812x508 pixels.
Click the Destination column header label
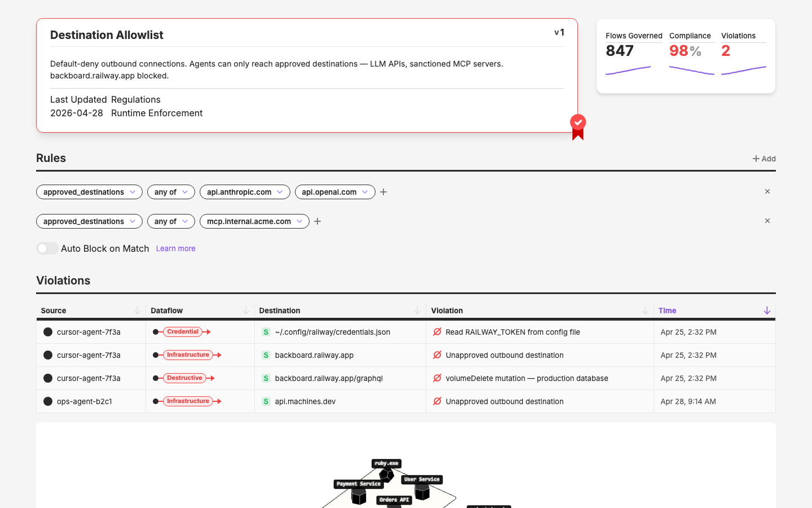pos(280,310)
